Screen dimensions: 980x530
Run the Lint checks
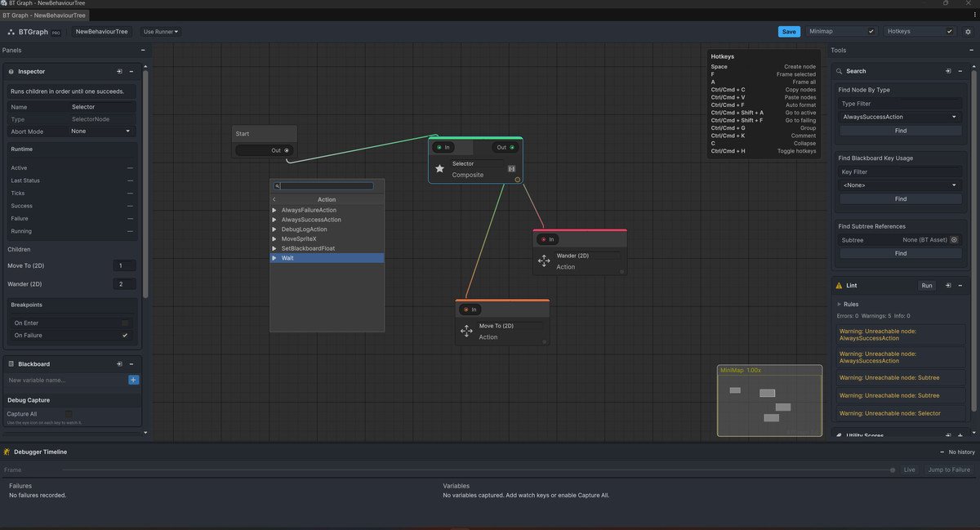click(x=927, y=286)
